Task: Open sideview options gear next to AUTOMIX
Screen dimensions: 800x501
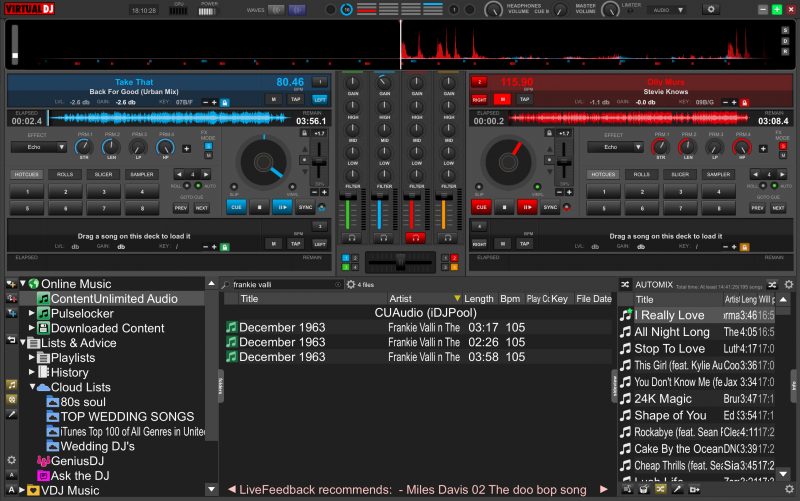Action: click(789, 285)
